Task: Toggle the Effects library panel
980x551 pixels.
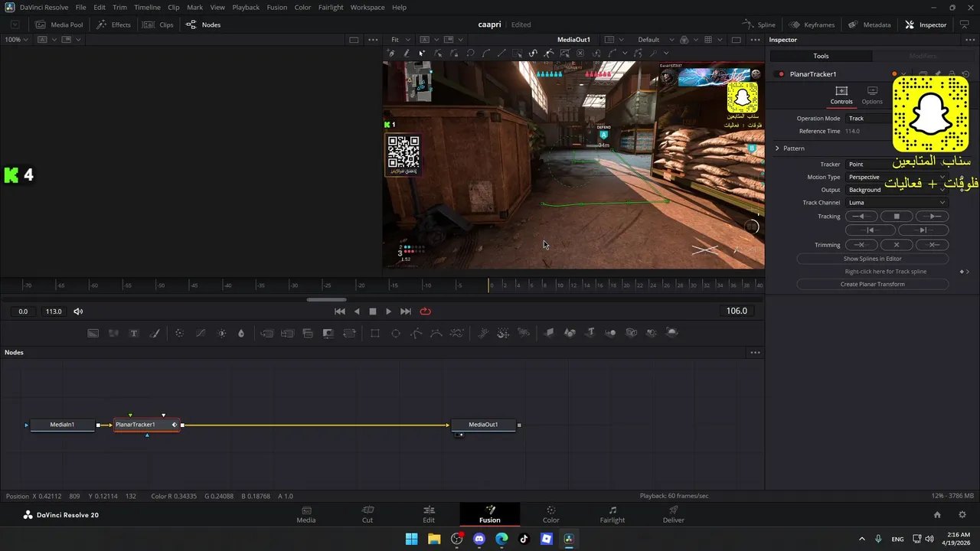Action: click(113, 24)
